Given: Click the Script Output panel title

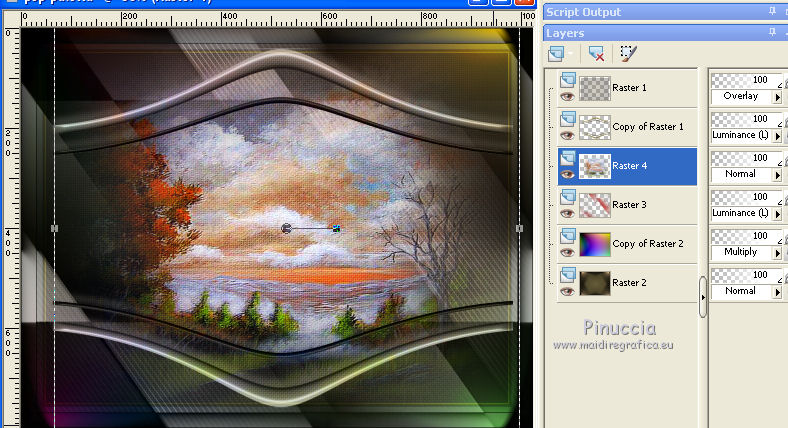Looking at the screenshot, I should tap(583, 12).
